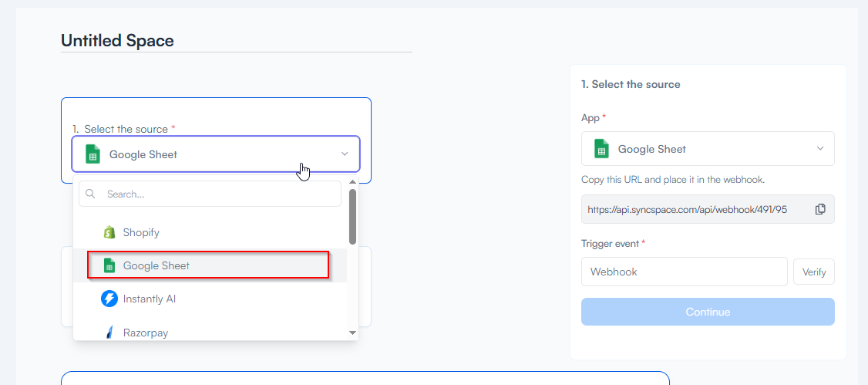Click the search magnifier icon
Viewport: 868px width, 385px height.
pyautogui.click(x=91, y=194)
